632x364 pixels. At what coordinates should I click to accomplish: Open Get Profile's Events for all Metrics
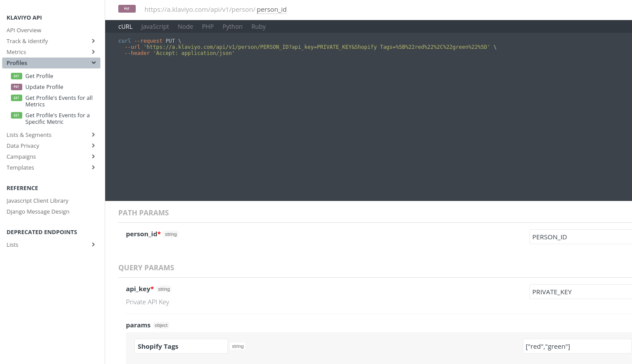(x=59, y=101)
